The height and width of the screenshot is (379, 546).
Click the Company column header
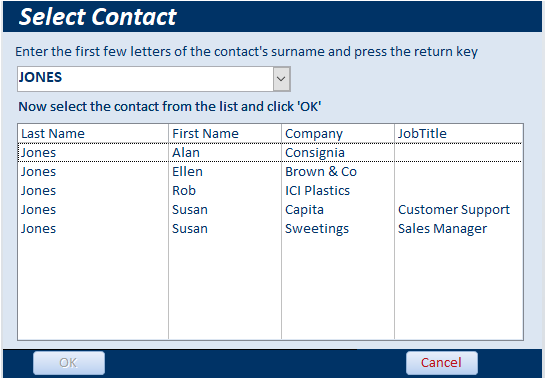[314, 134]
